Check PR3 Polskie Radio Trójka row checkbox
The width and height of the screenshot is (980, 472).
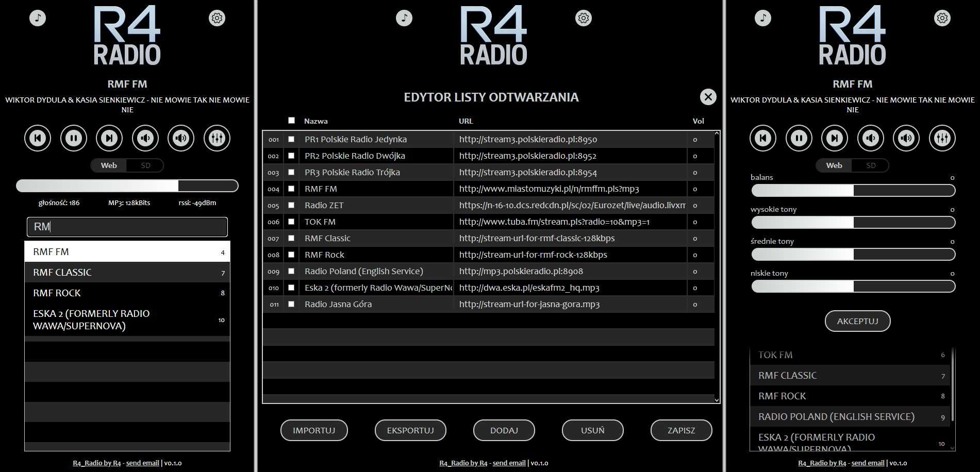291,172
